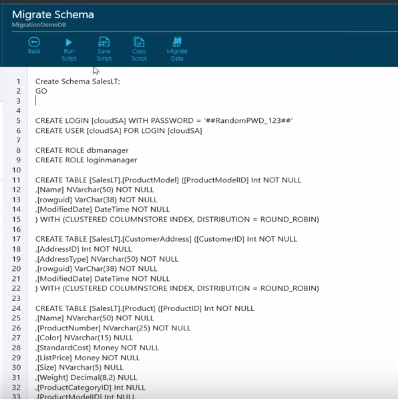Select the [StandardCost] Money NOT NULL line
The width and height of the screenshot is (398, 399).
tap(97, 348)
